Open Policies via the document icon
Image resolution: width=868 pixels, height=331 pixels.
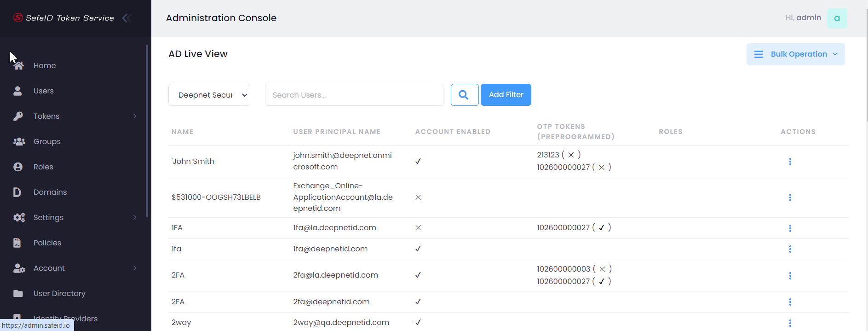tap(17, 243)
